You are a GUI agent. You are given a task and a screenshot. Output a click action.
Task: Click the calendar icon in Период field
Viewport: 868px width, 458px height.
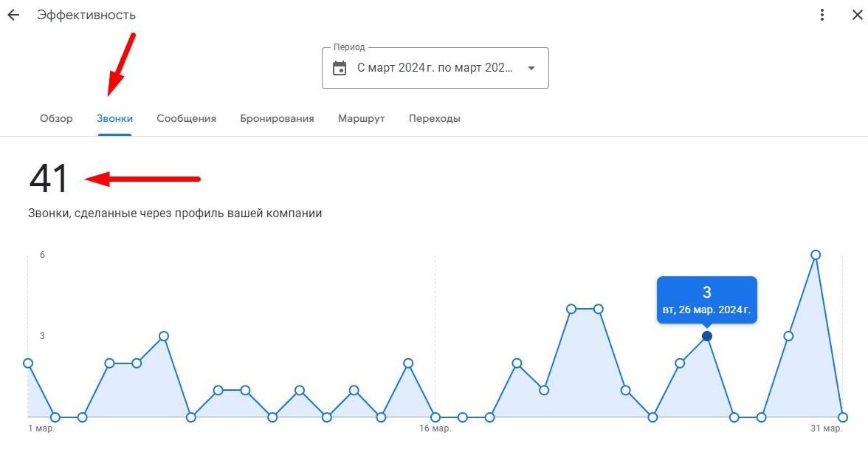coord(340,68)
